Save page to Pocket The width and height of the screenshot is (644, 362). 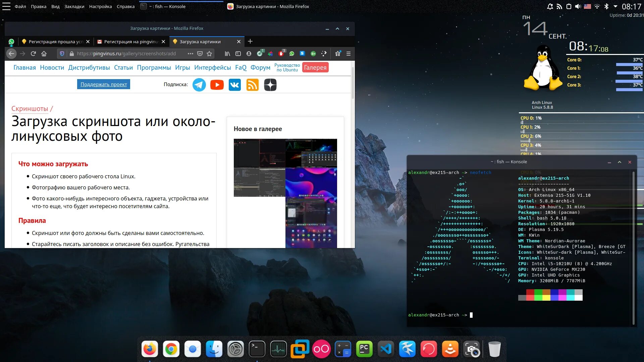200,54
